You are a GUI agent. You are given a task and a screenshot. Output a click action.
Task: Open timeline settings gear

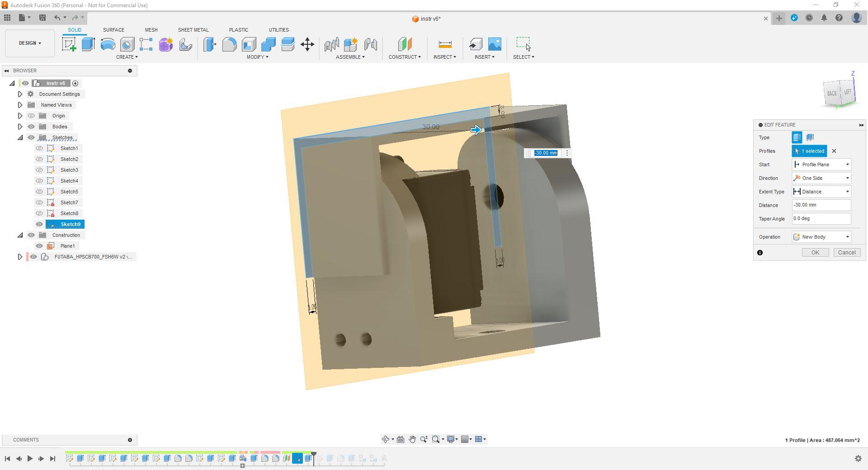858,459
